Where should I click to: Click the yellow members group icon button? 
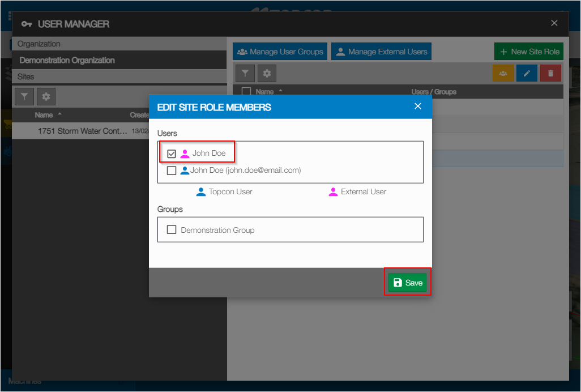[x=503, y=74]
